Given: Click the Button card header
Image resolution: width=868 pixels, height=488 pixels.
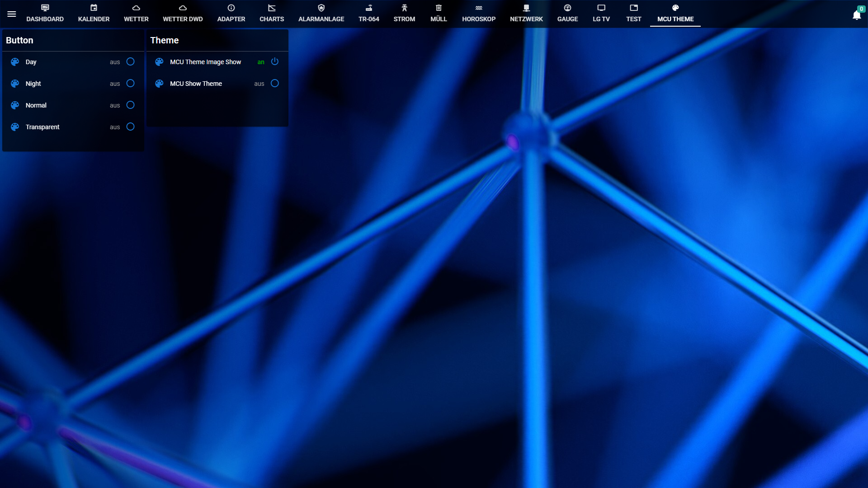Looking at the screenshot, I should pyautogui.click(x=73, y=40).
